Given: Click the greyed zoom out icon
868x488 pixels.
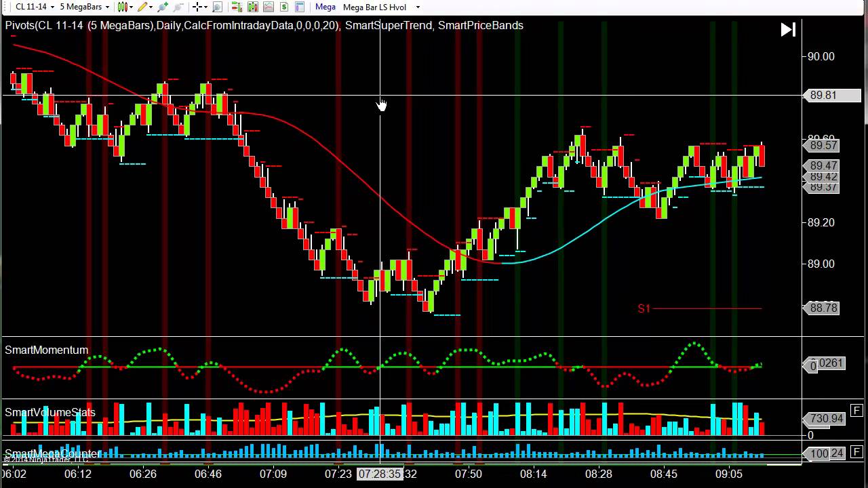Looking at the screenshot, I should click(x=178, y=7).
